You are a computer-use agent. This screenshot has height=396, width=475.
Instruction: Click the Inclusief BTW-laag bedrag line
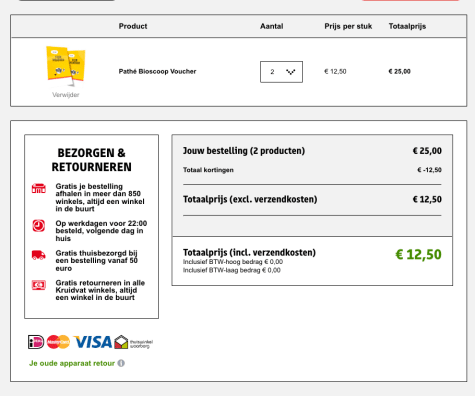[x=232, y=270]
